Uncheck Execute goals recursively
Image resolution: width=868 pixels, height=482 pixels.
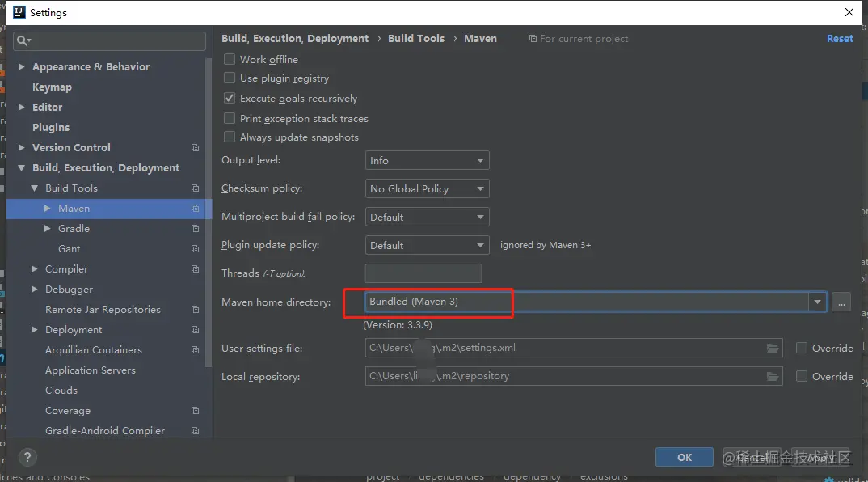click(x=230, y=98)
